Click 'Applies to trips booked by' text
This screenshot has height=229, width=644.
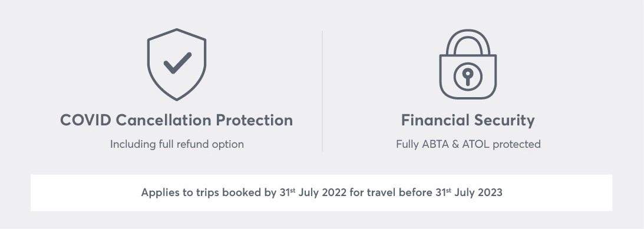pos(208,193)
